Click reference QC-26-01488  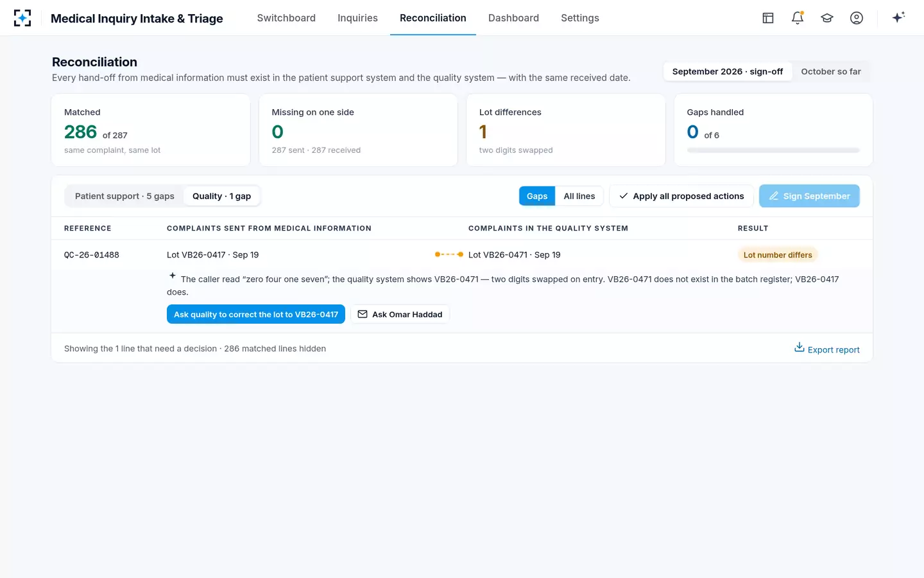pyautogui.click(x=92, y=255)
